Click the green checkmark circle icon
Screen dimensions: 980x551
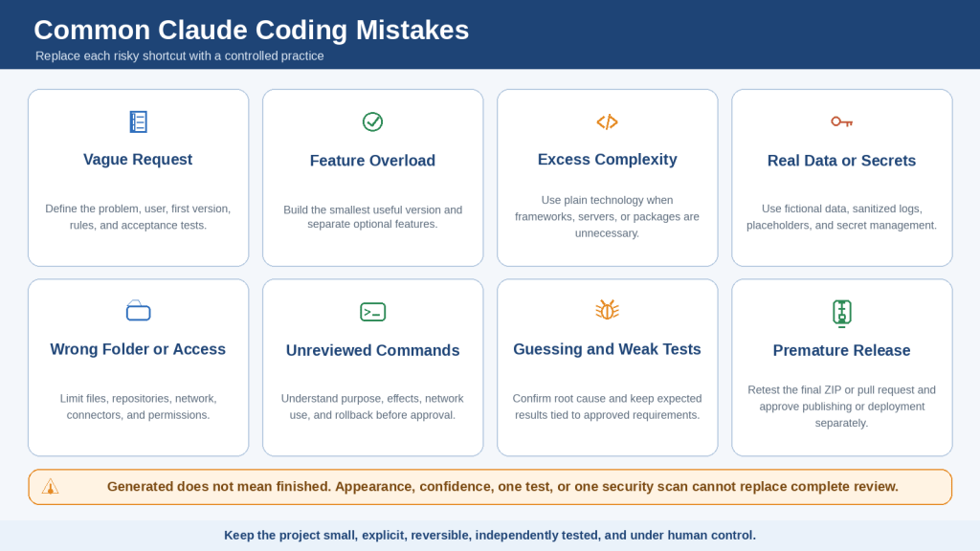[x=372, y=121]
